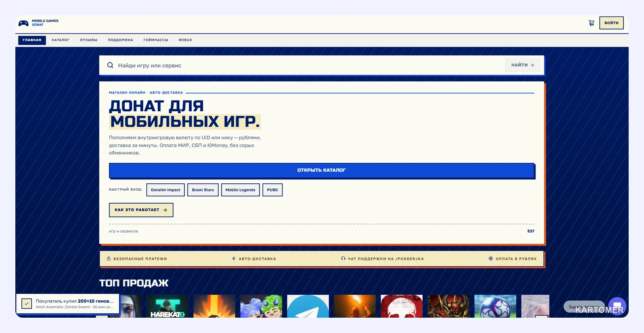Click the ОТКРЫТЬ КАТАЛОГ button
The height and width of the screenshot is (333, 644).
(322, 171)
